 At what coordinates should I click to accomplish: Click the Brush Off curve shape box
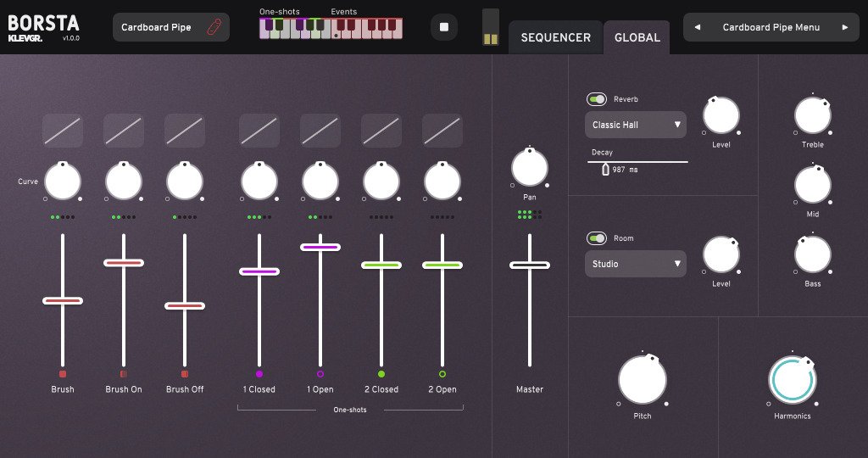point(185,131)
